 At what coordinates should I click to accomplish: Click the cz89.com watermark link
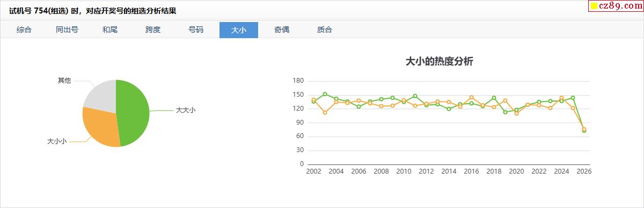pyautogui.click(x=617, y=5)
